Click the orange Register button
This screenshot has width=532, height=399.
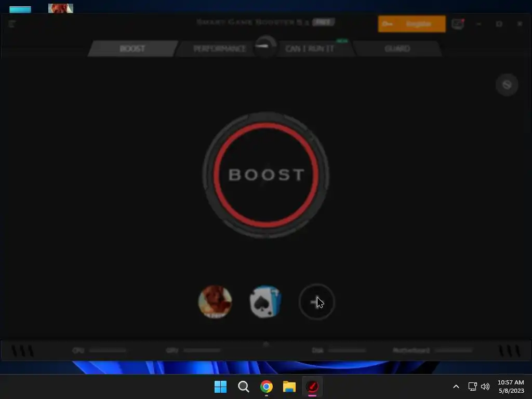point(411,24)
